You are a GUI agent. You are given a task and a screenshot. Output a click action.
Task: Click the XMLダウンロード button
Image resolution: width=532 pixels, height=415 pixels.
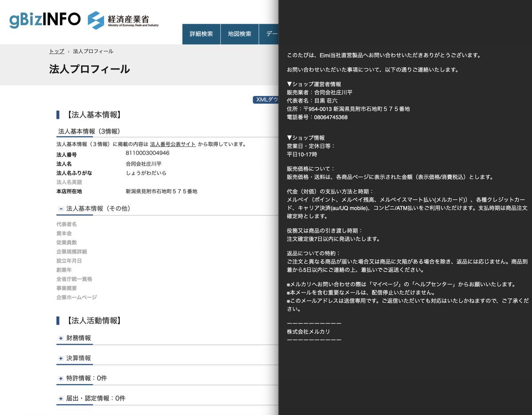(x=266, y=99)
